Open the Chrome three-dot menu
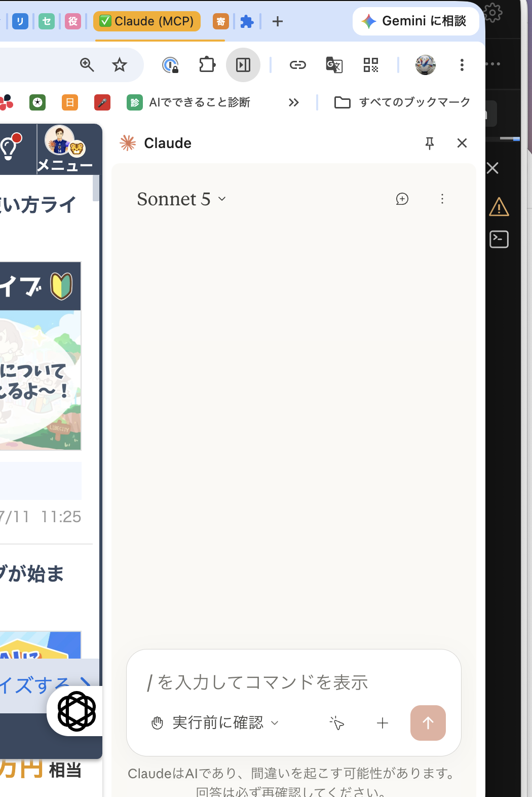This screenshot has width=532, height=797. [462, 65]
